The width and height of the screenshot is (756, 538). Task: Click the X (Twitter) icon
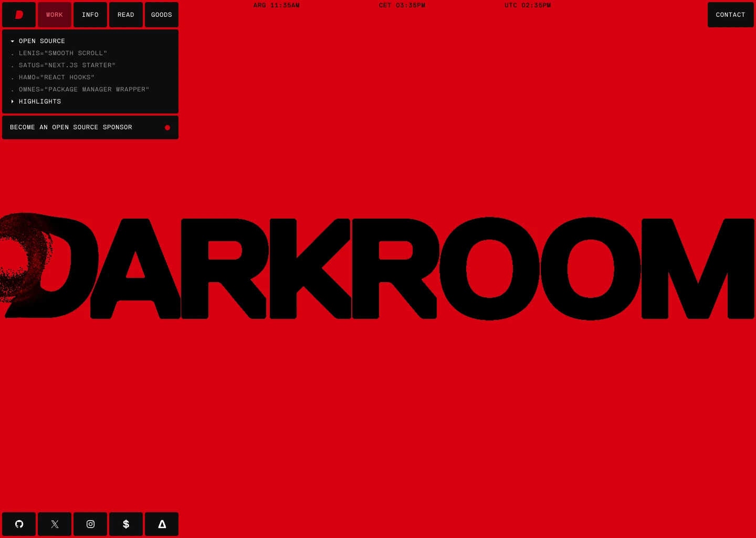click(55, 524)
